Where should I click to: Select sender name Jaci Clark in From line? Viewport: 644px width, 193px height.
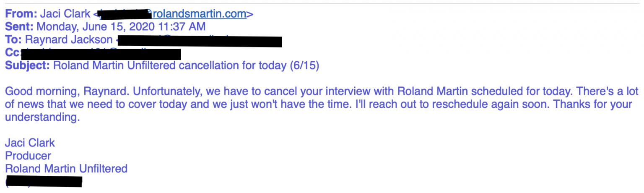(65, 14)
